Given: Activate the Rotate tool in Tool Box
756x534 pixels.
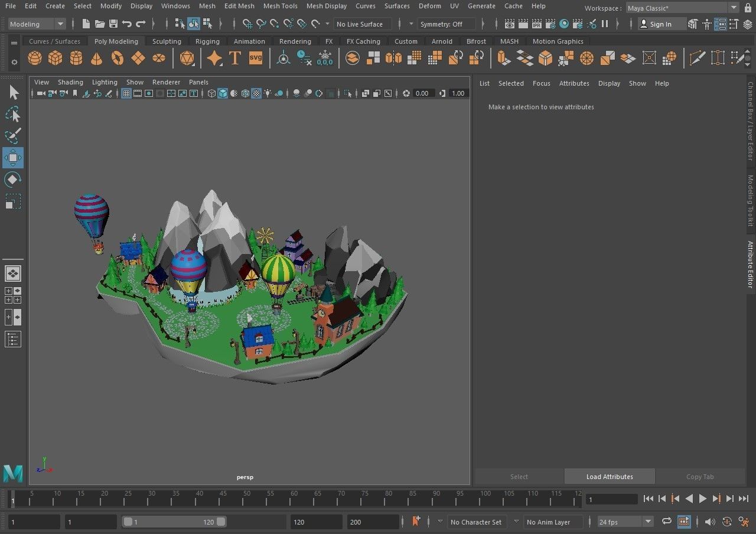Looking at the screenshot, I should click(x=13, y=180).
